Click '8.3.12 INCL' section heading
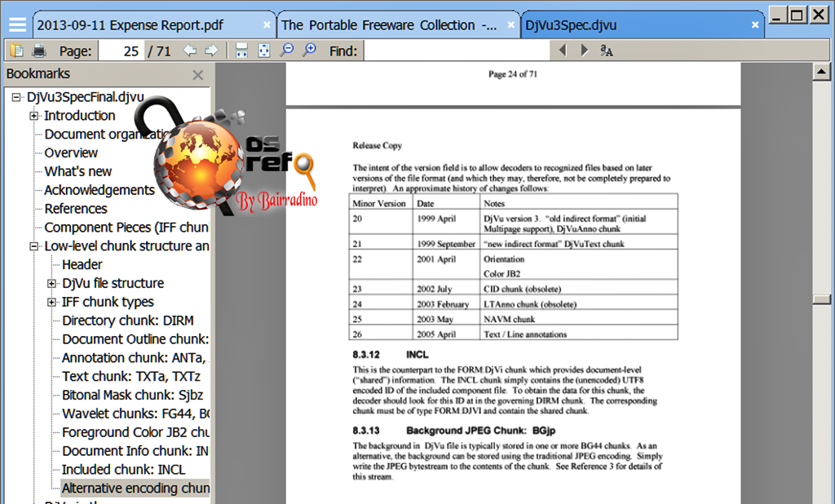Screen dimensions: 835x504 (391, 355)
